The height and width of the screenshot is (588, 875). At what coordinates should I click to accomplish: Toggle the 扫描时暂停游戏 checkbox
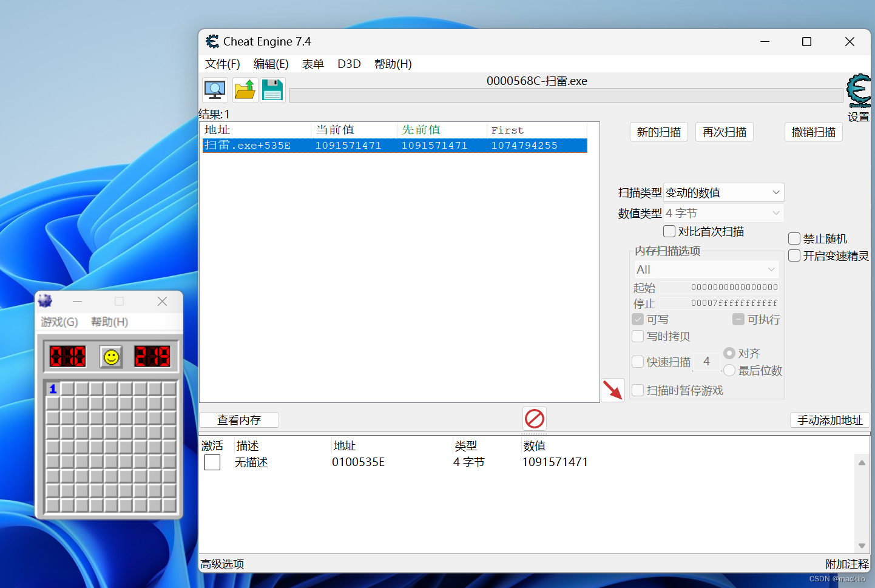638,390
